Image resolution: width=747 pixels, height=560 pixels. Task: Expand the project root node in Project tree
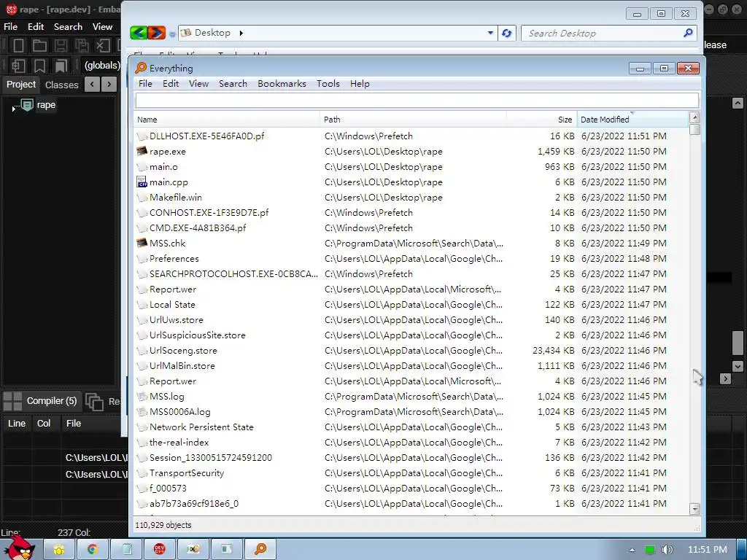pos(13,109)
